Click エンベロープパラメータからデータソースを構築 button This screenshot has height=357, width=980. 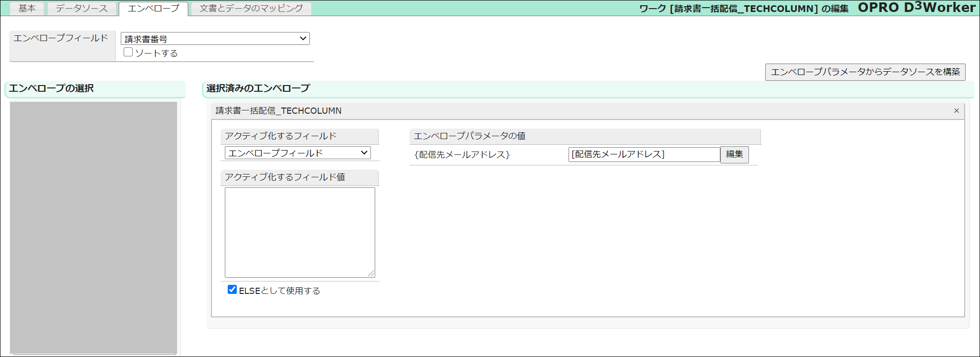tap(865, 72)
